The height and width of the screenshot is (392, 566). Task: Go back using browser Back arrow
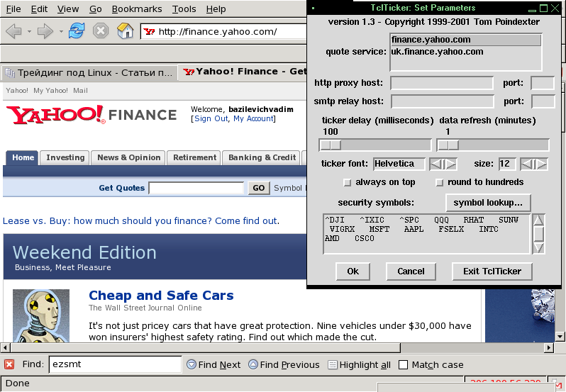click(13, 31)
